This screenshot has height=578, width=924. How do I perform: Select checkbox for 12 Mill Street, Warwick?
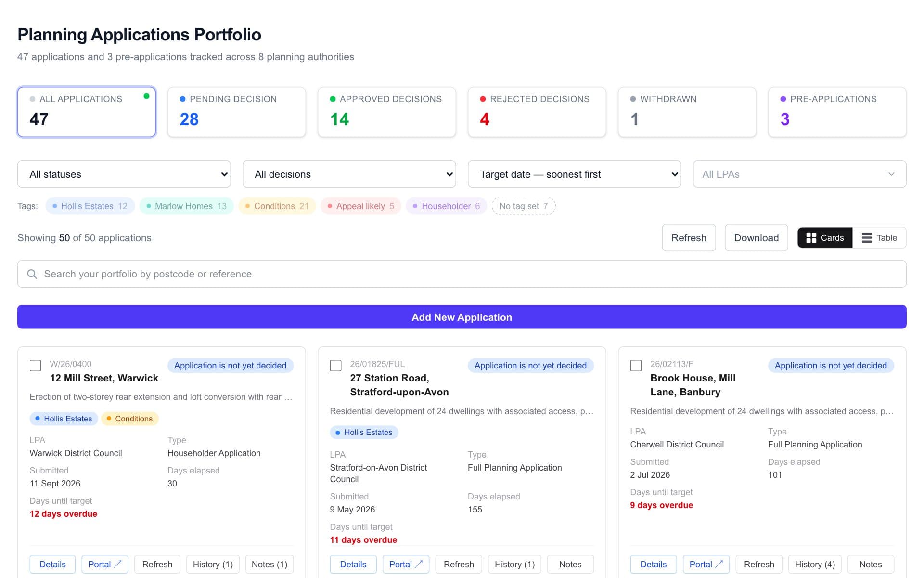(x=36, y=366)
